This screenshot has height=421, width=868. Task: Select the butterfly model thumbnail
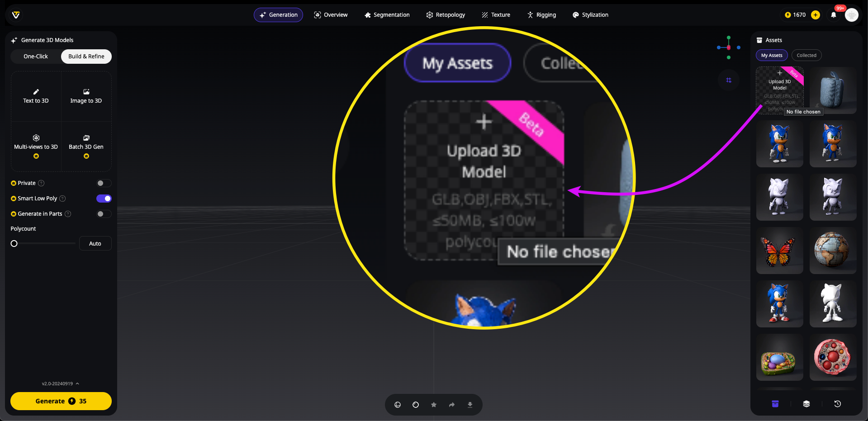click(x=779, y=251)
